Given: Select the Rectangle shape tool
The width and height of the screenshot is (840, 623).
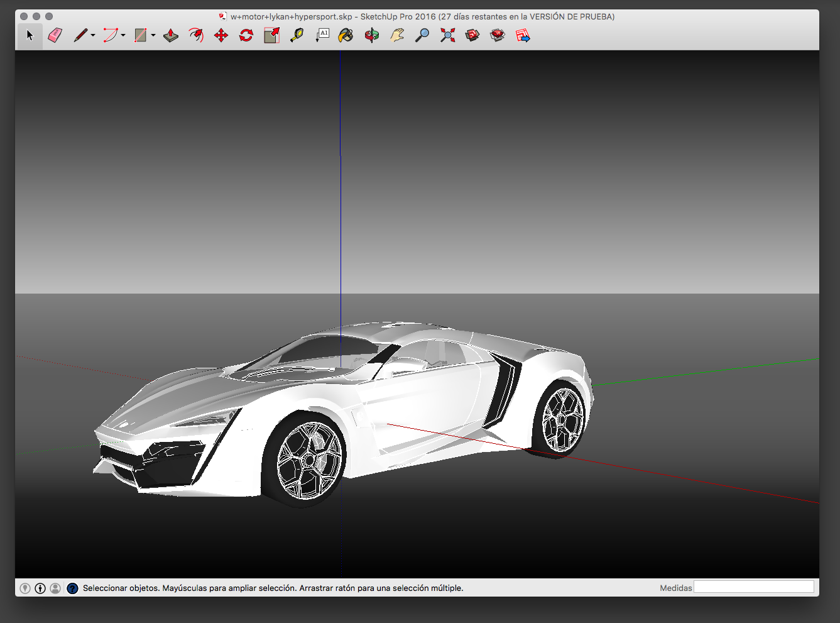Looking at the screenshot, I should [x=140, y=35].
